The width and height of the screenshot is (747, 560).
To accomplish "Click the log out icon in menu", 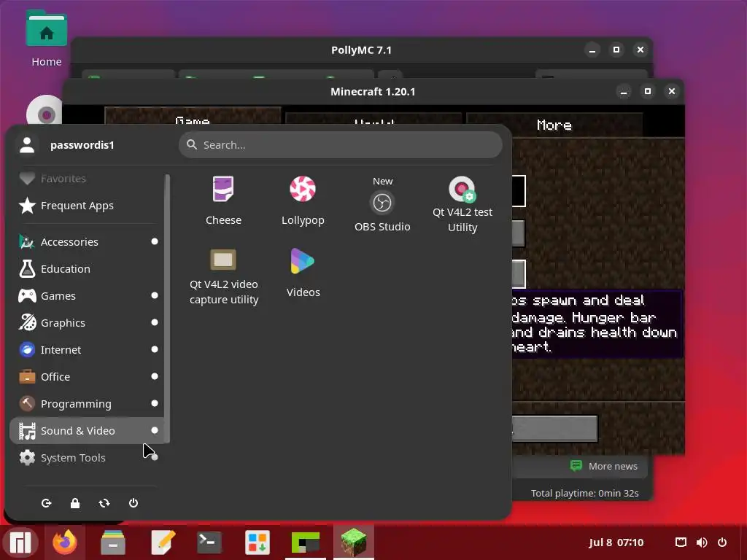I will coord(46,503).
